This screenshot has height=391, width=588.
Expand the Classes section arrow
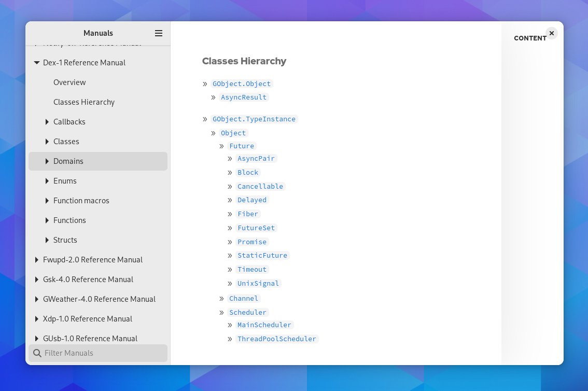click(47, 142)
